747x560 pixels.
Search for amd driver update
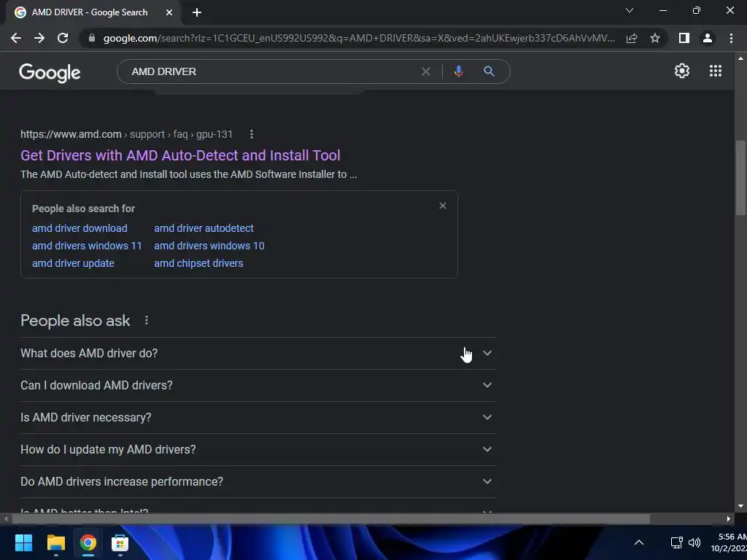point(73,263)
